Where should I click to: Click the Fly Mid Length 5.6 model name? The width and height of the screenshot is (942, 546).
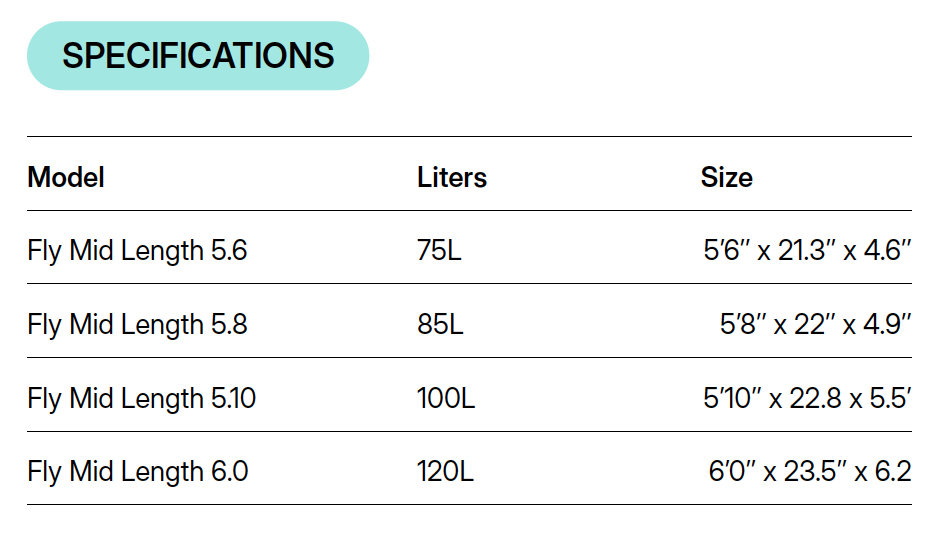click(137, 250)
